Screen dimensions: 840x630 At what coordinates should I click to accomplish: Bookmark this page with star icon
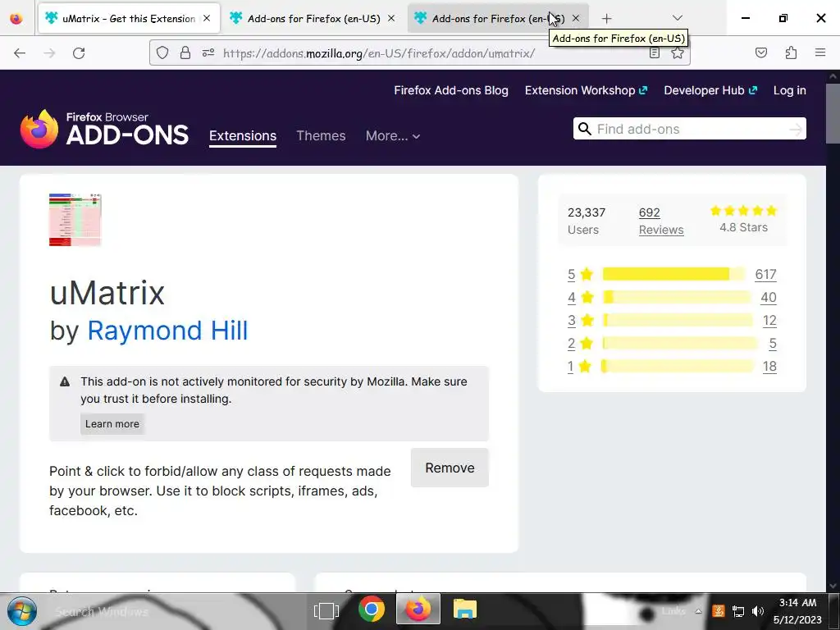pyautogui.click(x=678, y=53)
